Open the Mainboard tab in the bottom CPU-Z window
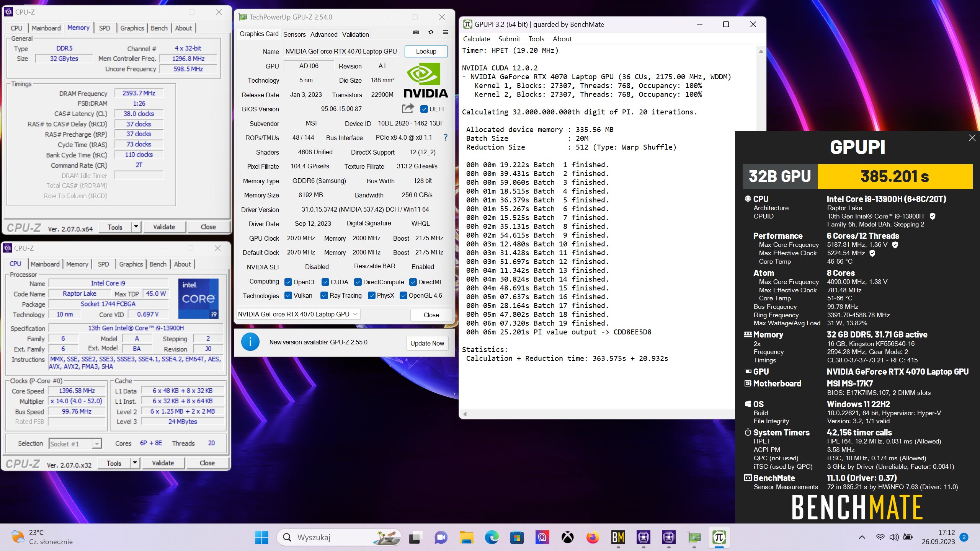The image size is (980, 551). tap(45, 264)
